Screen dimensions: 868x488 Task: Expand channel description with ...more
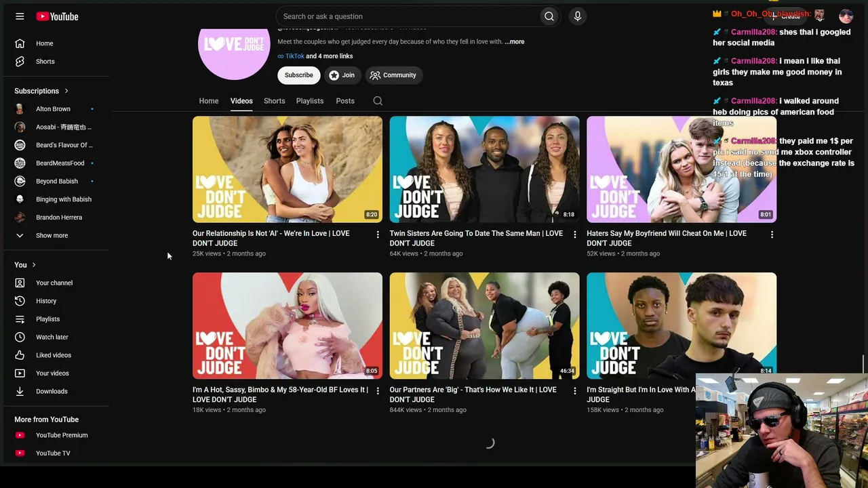coord(515,42)
